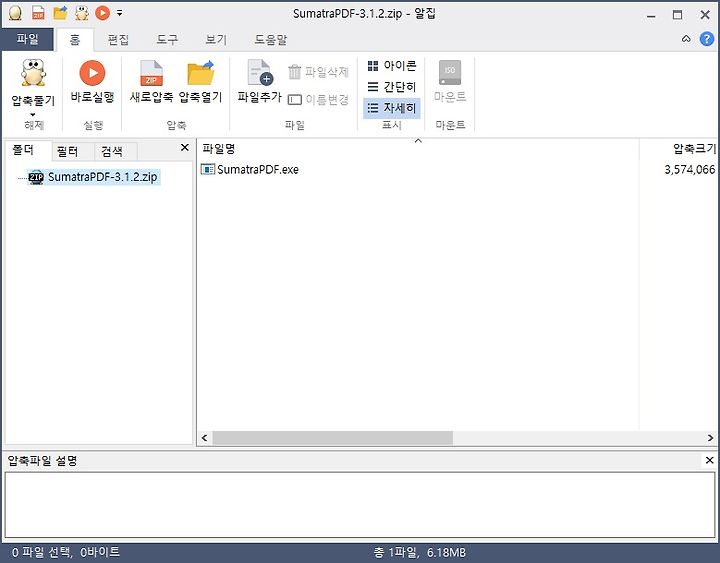Switch to the 도구 ribbon tab

167,40
